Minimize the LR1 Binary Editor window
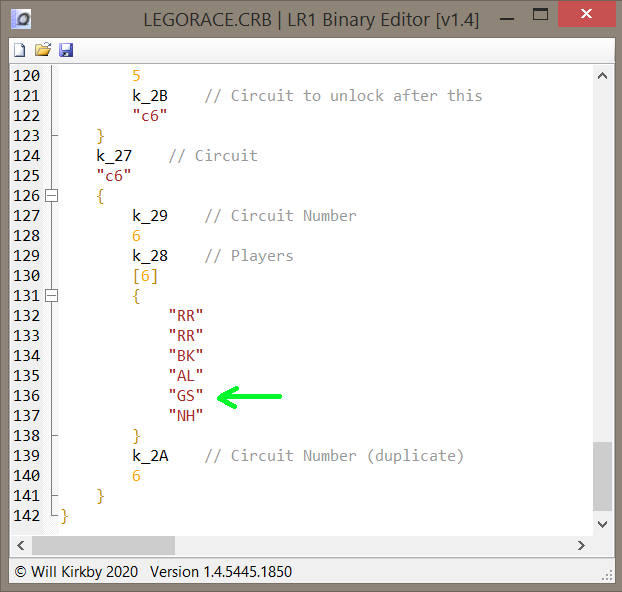Image resolution: width=622 pixels, height=592 pixels. 507,19
